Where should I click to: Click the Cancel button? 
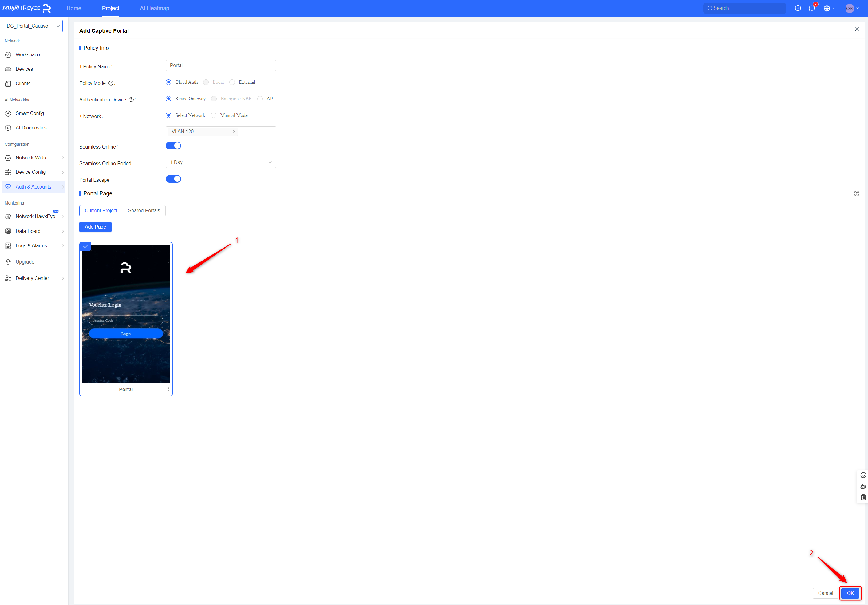tap(825, 593)
